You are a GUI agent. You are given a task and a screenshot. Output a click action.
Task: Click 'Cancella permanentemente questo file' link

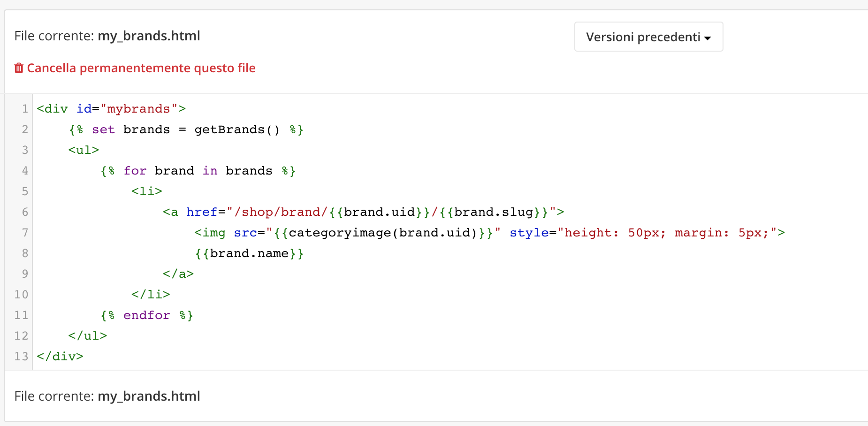pyautogui.click(x=141, y=68)
